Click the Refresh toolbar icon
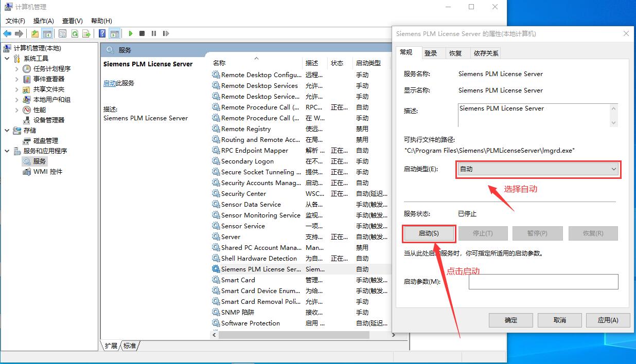This screenshot has width=636, height=364. pyautogui.click(x=75, y=33)
